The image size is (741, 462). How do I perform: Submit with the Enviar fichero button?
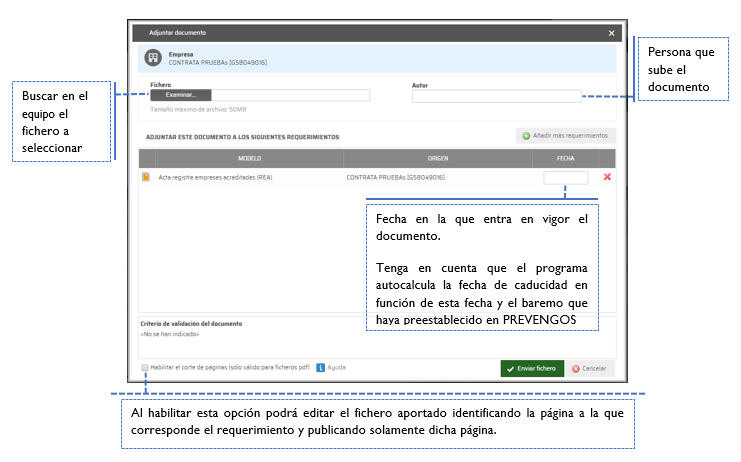pos(532,368)
